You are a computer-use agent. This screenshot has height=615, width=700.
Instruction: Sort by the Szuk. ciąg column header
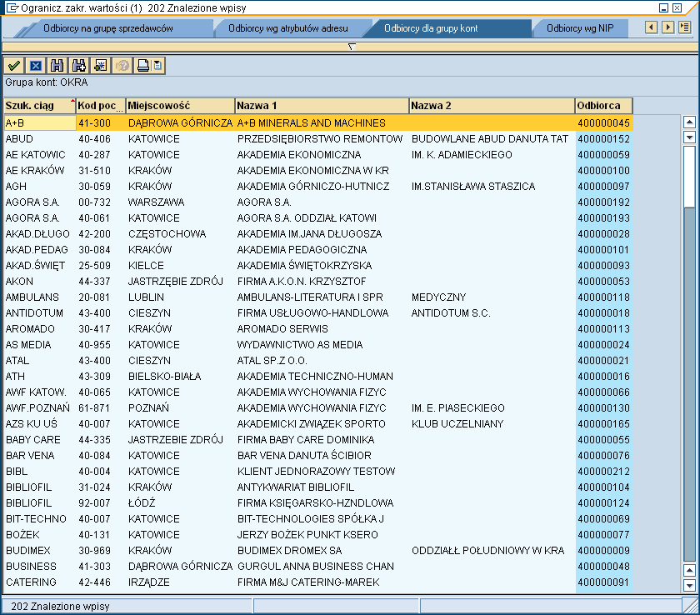[40, 106]
